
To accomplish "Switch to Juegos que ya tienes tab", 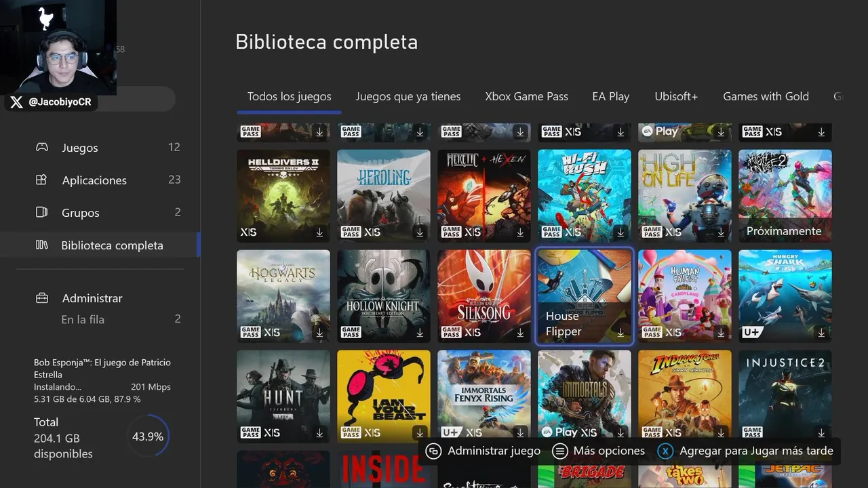I will [408, 96].
